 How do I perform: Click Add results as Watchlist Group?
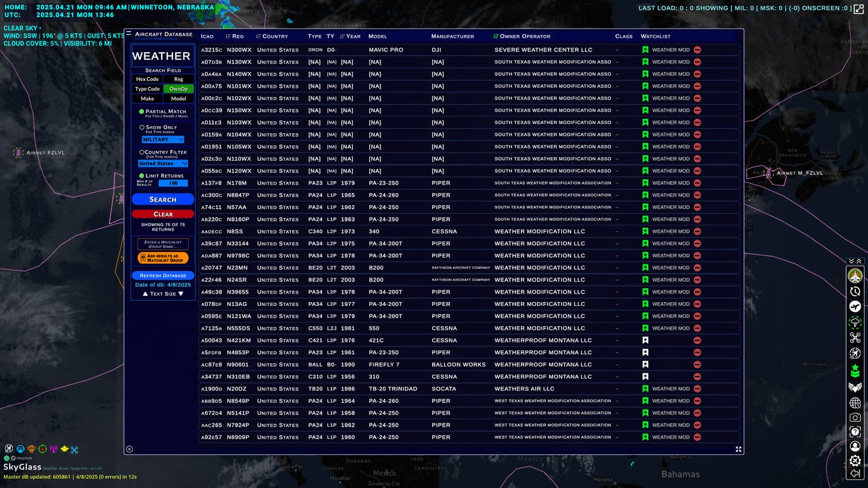tap(163, 258)
